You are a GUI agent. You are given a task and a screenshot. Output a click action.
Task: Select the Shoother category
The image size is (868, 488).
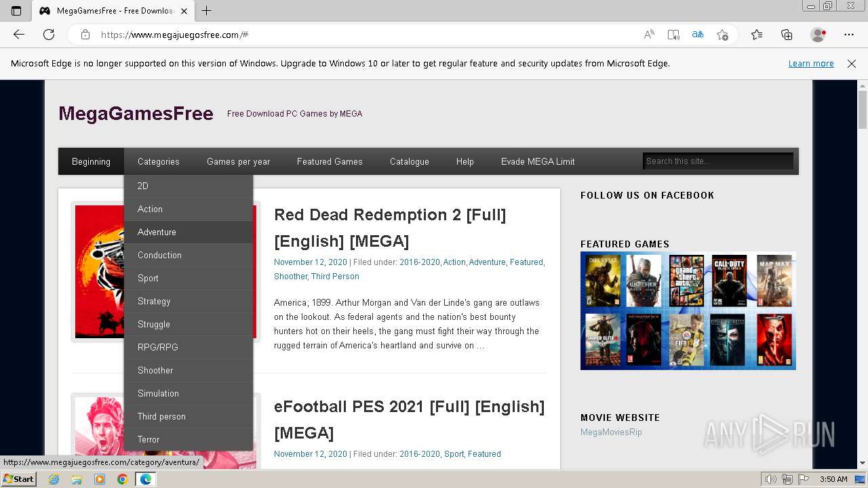189,370
